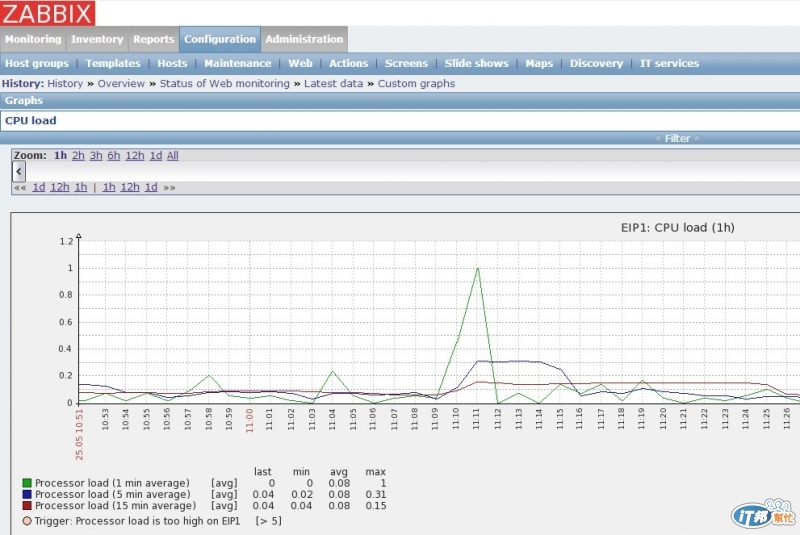Image resolution: width=800 pixels, height=535 pixels.
Task: Set zoom to 12h in Zoom row
Action: click(135, 156)
